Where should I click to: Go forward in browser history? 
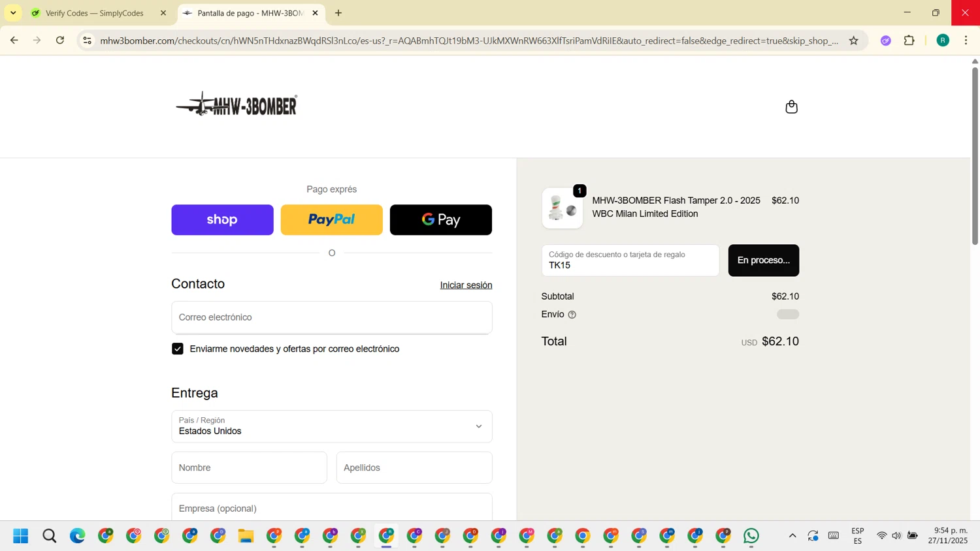[37, 40]
